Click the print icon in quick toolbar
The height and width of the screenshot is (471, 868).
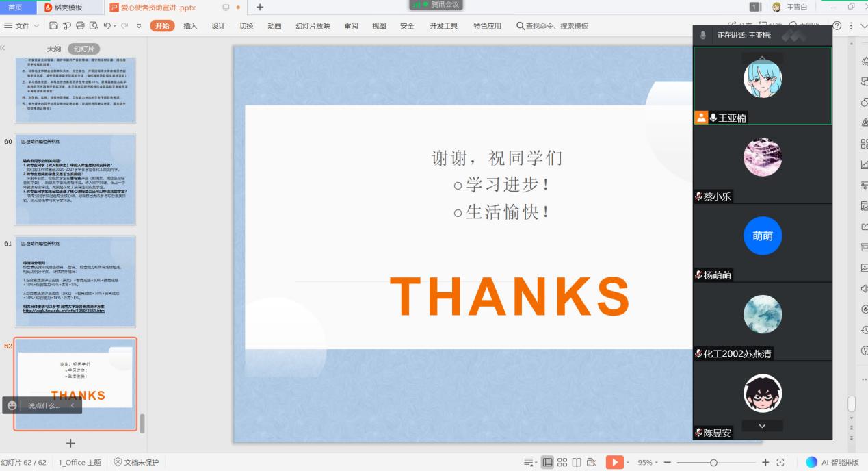(x=81, y=26)
